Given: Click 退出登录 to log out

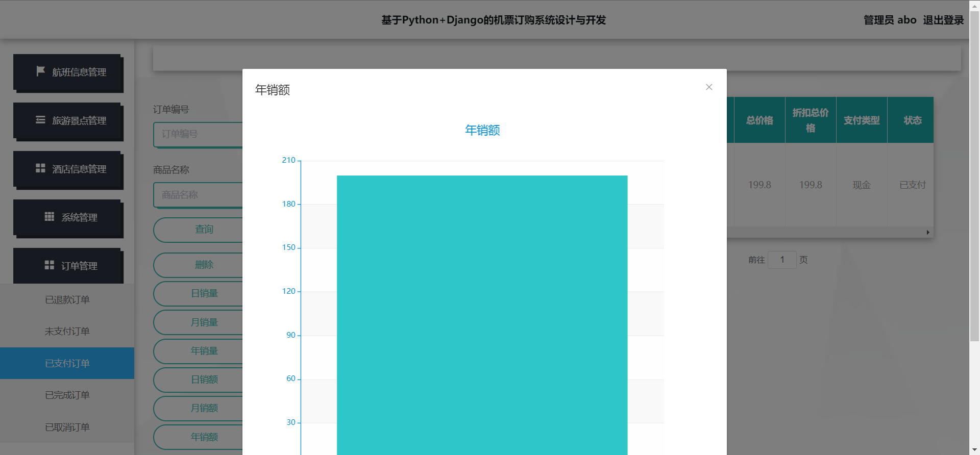Looking at the screenshot, I should (943, 20).
